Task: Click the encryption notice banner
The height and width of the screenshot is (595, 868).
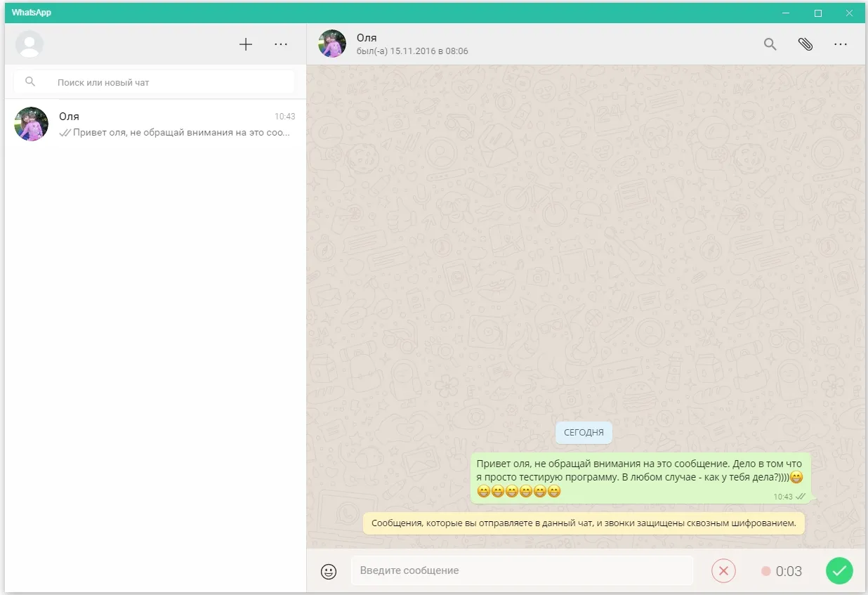Action: (584, 523)
